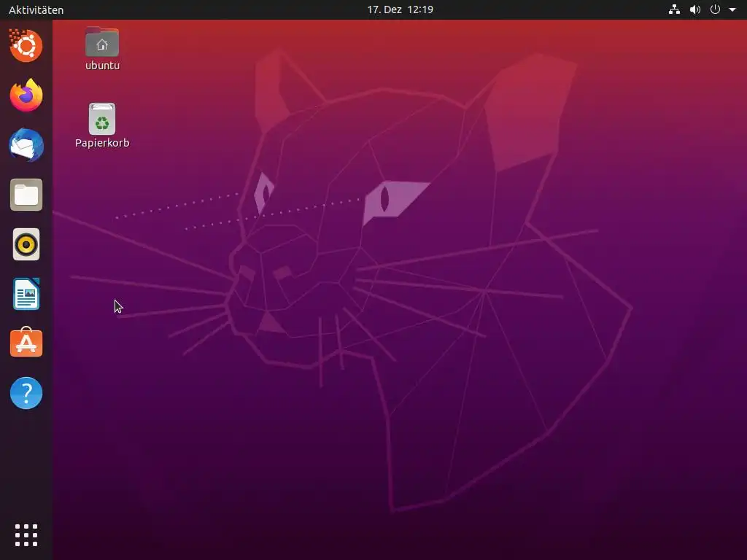This screenshot has width=747, height=560.
Task: Launch Rhythmbox music player
Action: pos(26,245)
